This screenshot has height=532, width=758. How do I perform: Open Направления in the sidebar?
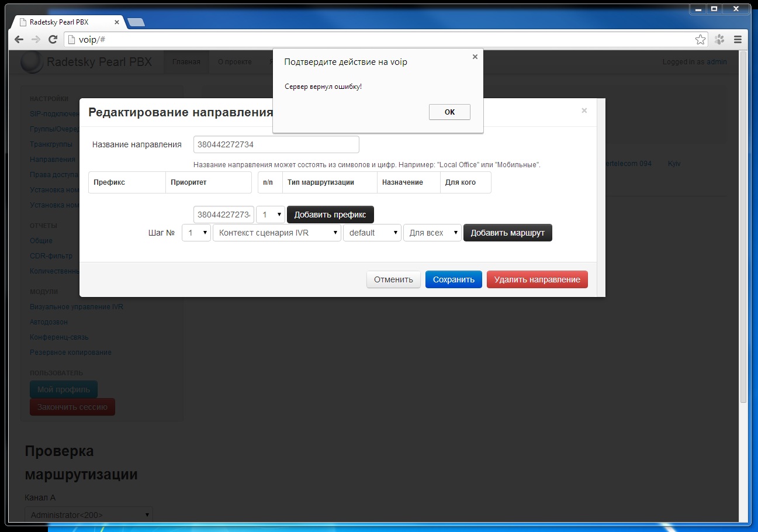pos(53,159)
